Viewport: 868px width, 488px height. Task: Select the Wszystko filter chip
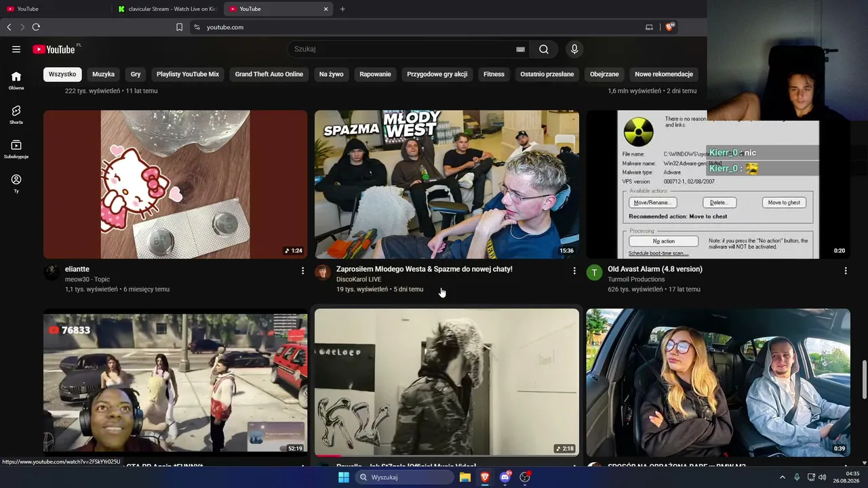point(62,74)
